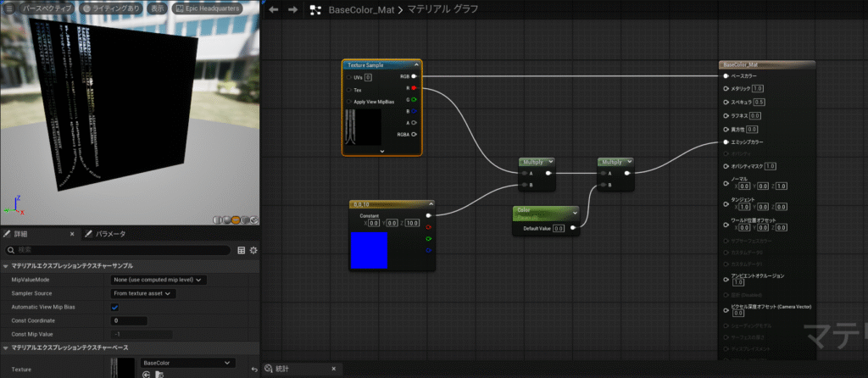The width and height of the screenshot is (868, 378).
Task: Open the Epic Headquarters environment menu
Action: (208, 8)
